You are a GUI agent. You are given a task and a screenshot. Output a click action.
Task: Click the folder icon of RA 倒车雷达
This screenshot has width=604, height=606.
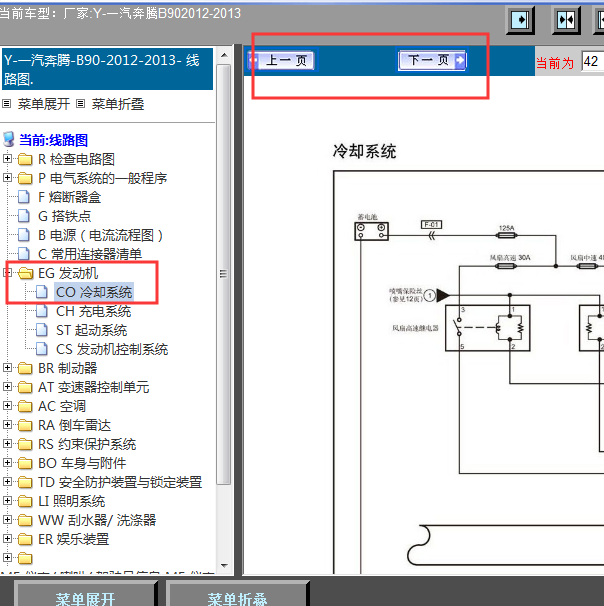pyautogui.click(x=25, y=425)
